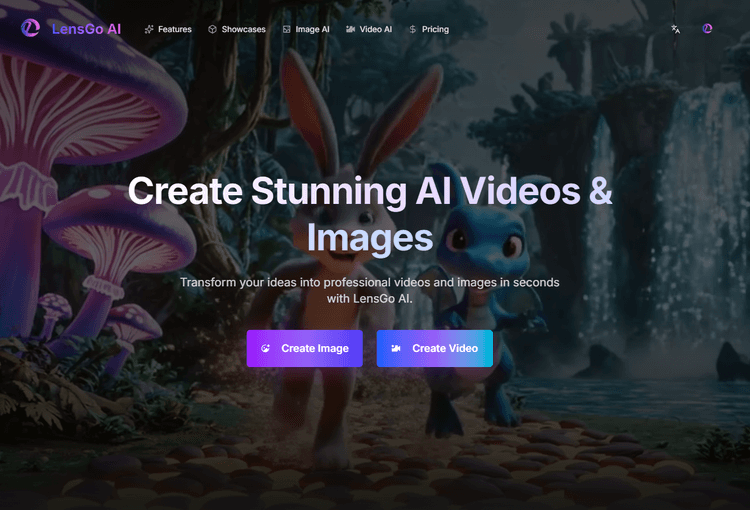This screenshot has height=510, width=750.
Task: Click the palette icon in Create Image
Action: (x=266, y=348)
